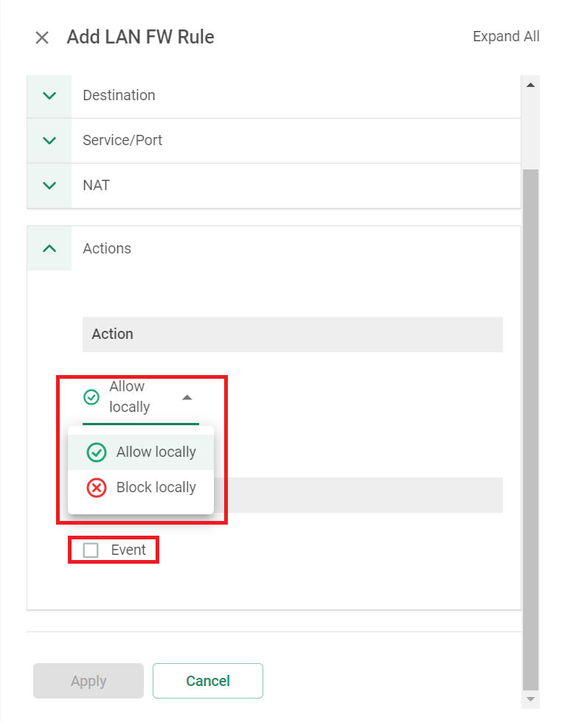Click the vertical scrollbar thumb
Image resolution: width=570 pixels, height=728 pixels.
(530, 430)
